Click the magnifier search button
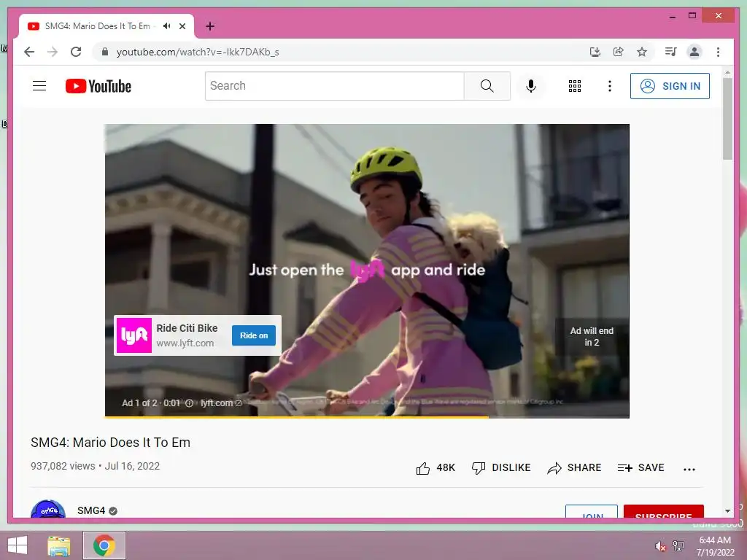This screenshot has height=560, width=747. point(487,86)
